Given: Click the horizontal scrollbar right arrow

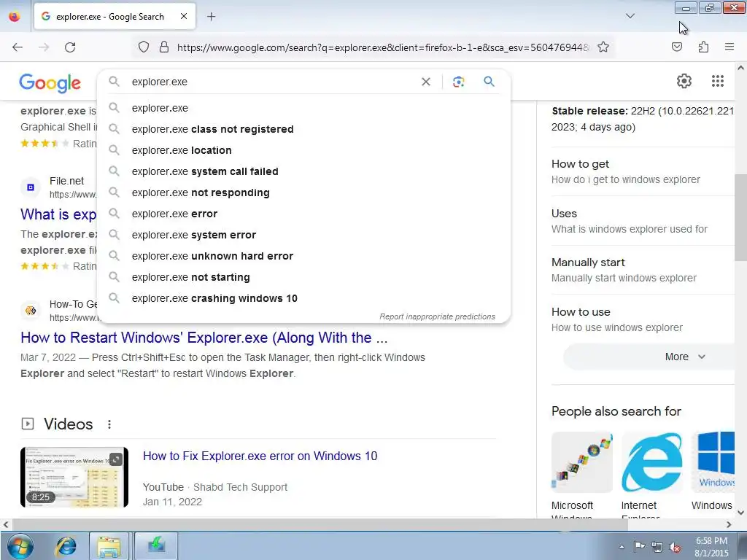Looking at the screenshot, I should (729, 524).
